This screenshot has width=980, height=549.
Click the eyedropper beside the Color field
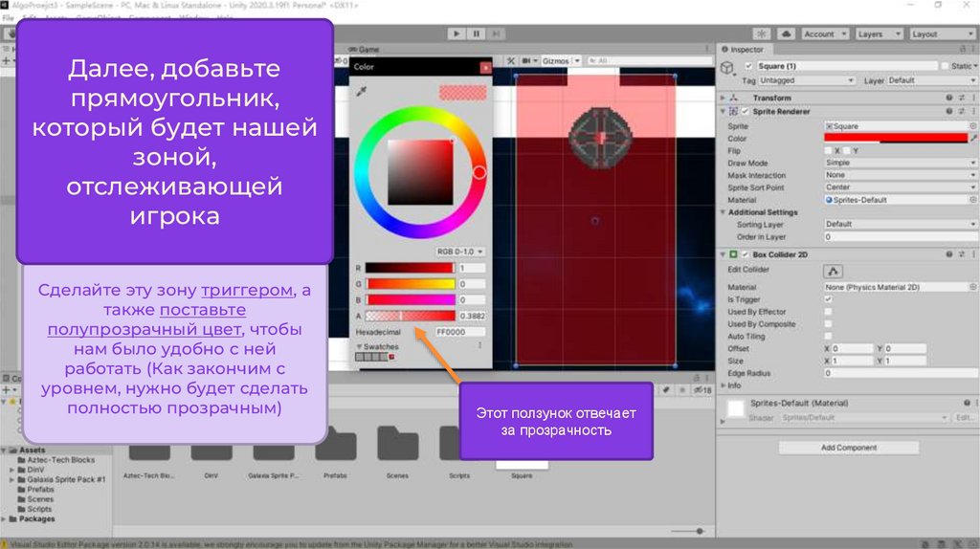[973, 139]
